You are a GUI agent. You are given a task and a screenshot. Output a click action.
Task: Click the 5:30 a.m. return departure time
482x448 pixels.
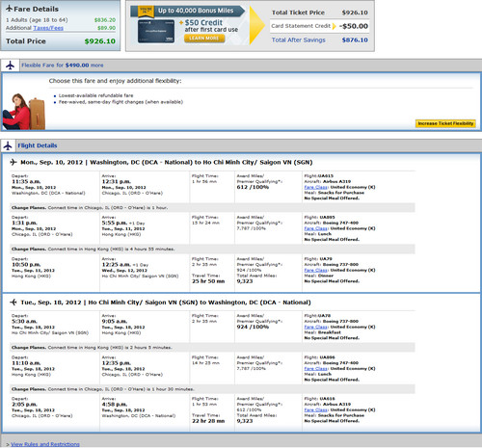tap(24, 321)
